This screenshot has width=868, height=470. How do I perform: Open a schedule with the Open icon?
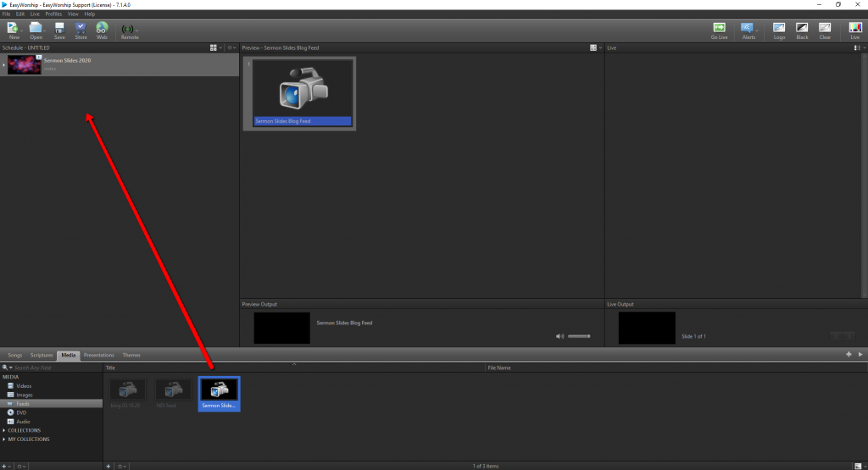click(x=36, y=30)
